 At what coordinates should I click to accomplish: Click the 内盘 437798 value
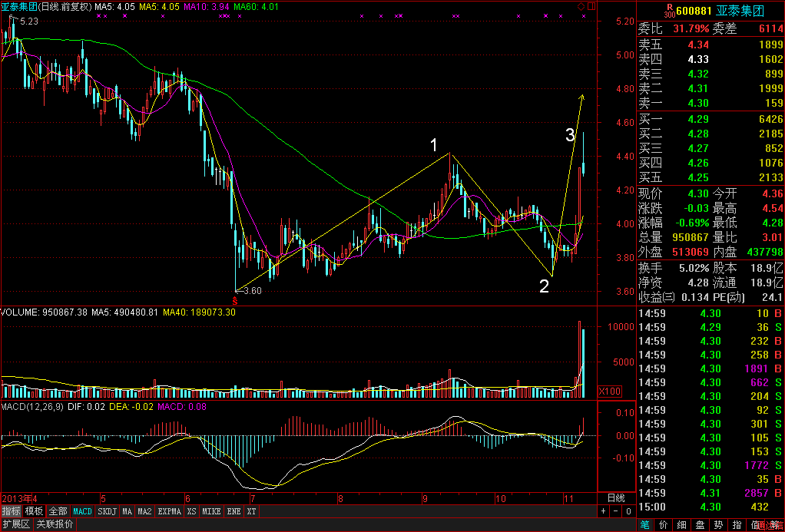tap(765, 252)
